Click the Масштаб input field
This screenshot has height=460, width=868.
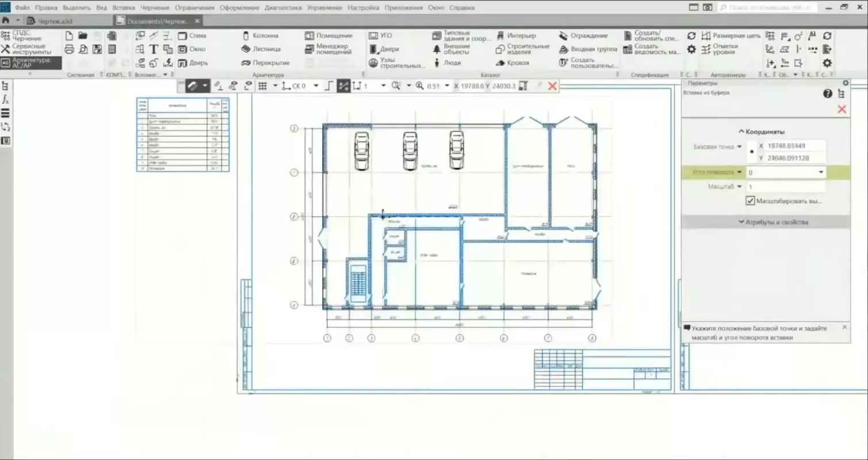785,187
